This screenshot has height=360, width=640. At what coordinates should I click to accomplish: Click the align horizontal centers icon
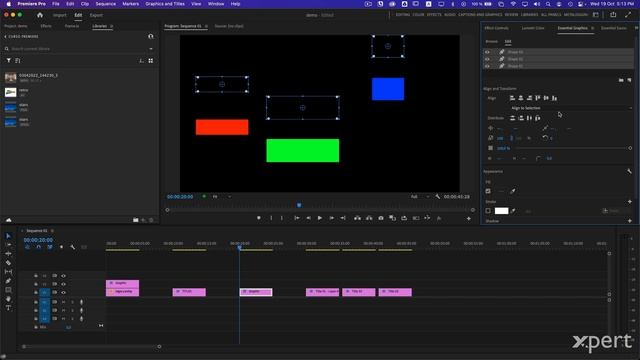point(521,98)
